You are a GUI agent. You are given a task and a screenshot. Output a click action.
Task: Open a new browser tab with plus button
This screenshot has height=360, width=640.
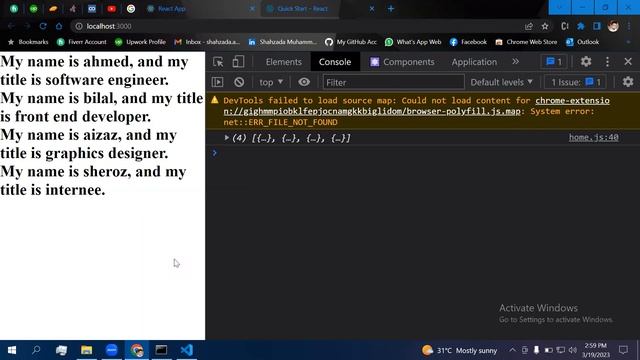(x=391, y=9)
